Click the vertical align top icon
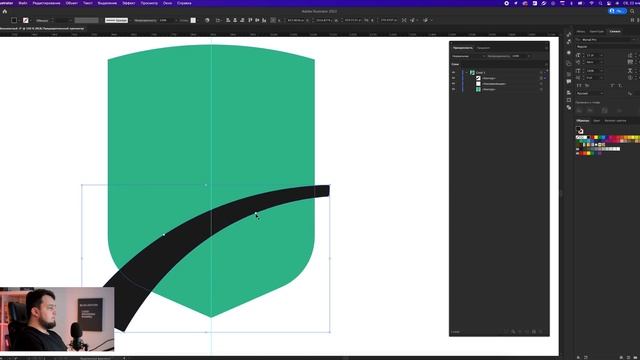The image size is (640, 360). pos(250,20)
